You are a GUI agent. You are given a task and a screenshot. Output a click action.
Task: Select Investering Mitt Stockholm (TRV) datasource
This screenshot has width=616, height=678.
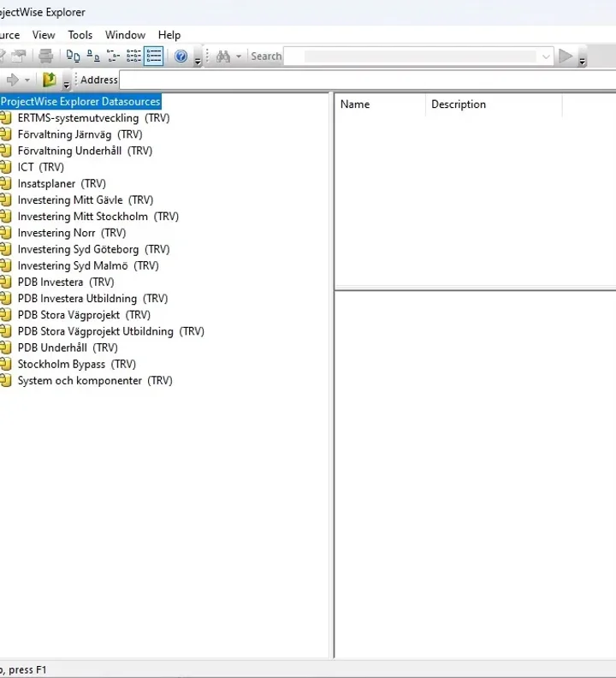(98, 217)
